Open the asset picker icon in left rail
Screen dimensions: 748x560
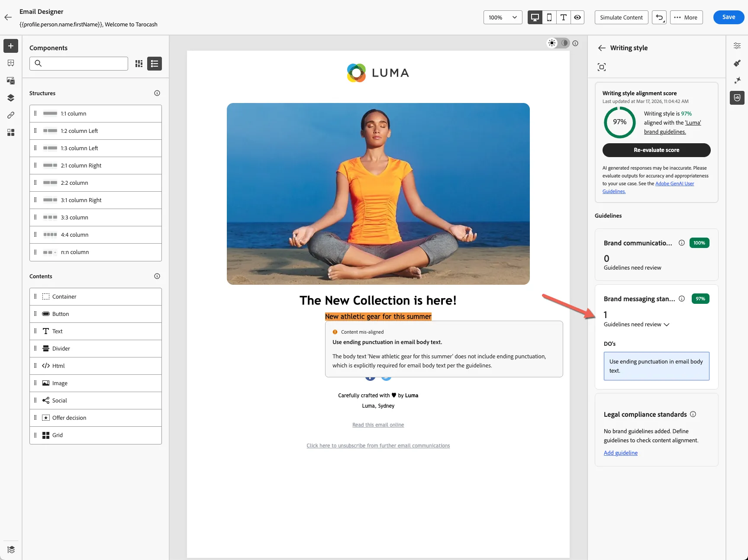click(11, 80)
